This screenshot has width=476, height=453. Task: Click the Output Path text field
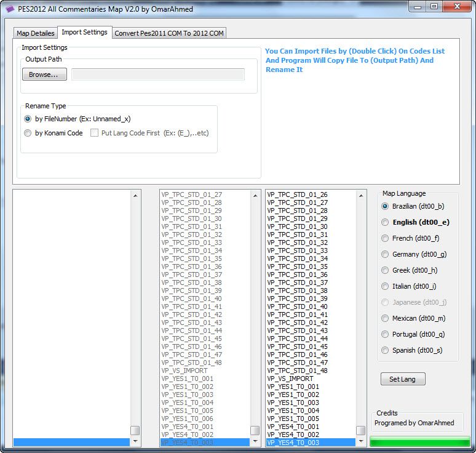click(158, 74)
